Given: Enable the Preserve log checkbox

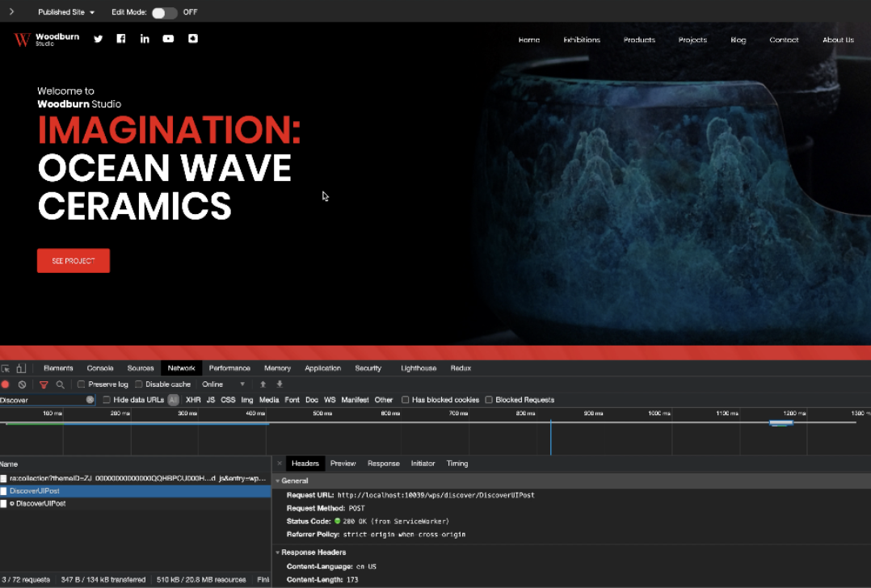Looking at the screenshot, I should click(x=81, y=384).
